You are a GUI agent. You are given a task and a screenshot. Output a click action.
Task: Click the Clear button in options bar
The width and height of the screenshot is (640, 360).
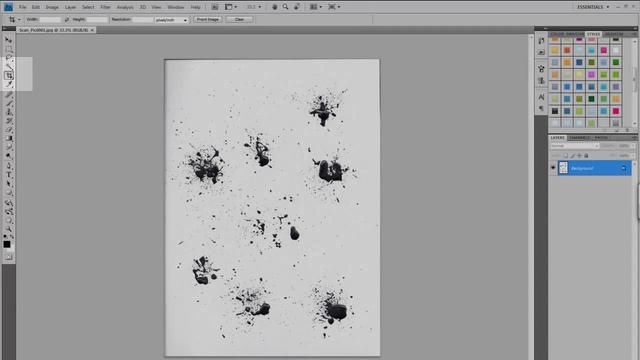coord(239,20)
